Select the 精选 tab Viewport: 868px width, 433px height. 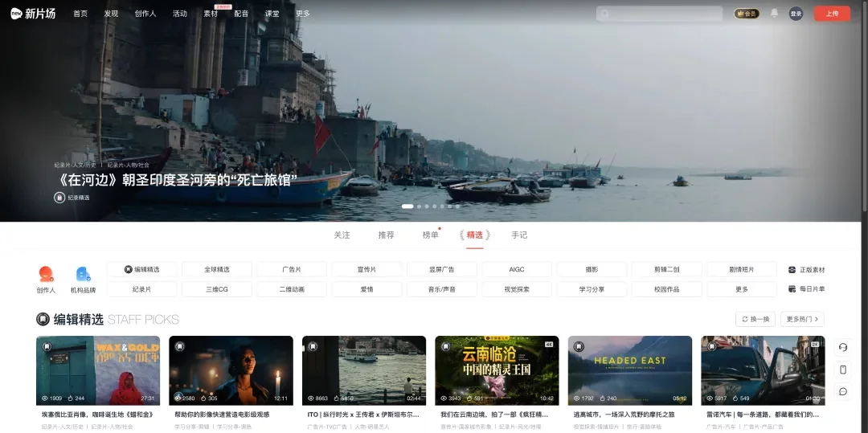475,235
